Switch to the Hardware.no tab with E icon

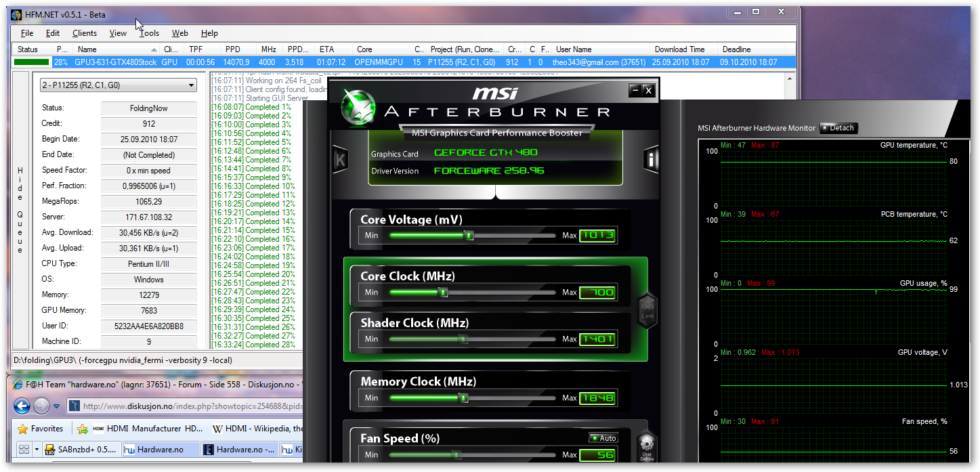pyautogui.click(x=240, y=450)
